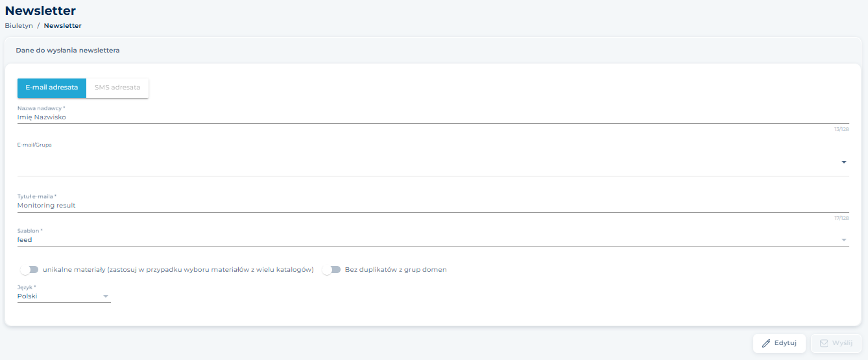The height and width of the screenshot is (360, 868).
Task: Switch to the SMS adresata tab
Action: (117, 88)
